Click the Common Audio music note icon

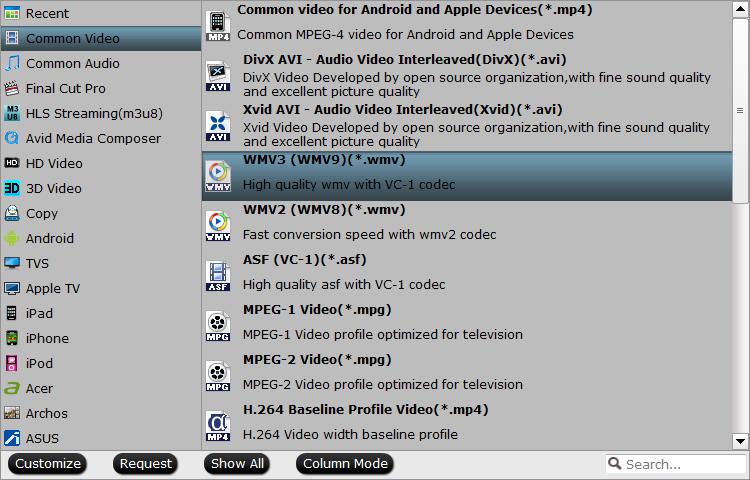12,63
